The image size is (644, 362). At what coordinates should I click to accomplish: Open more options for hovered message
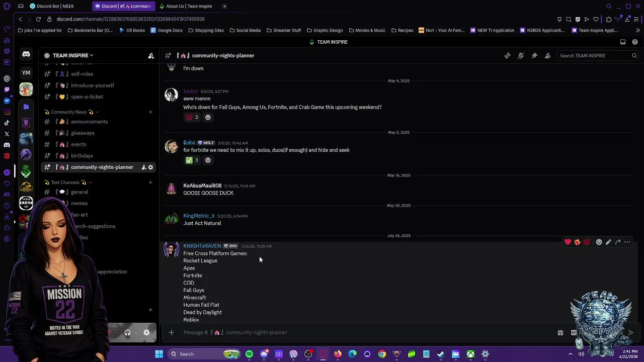[x=627, y=242]
